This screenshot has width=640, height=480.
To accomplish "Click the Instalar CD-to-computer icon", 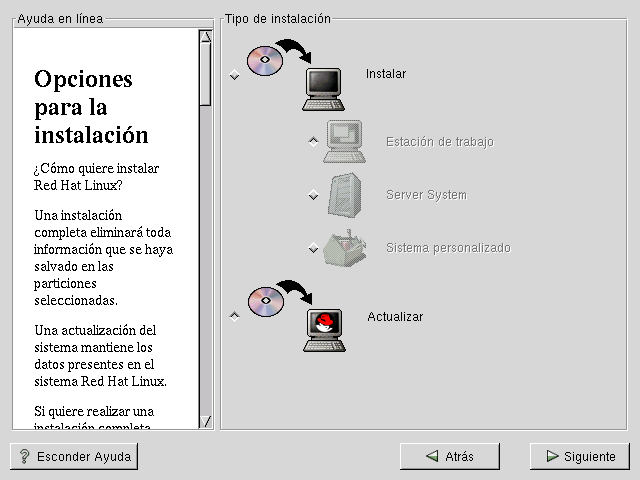I will (296, 74).
